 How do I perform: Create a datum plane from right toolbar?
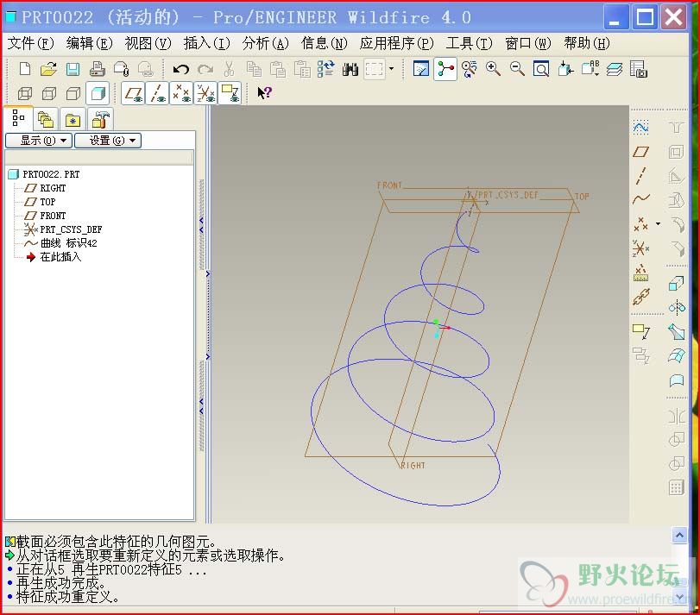(640, 152)
